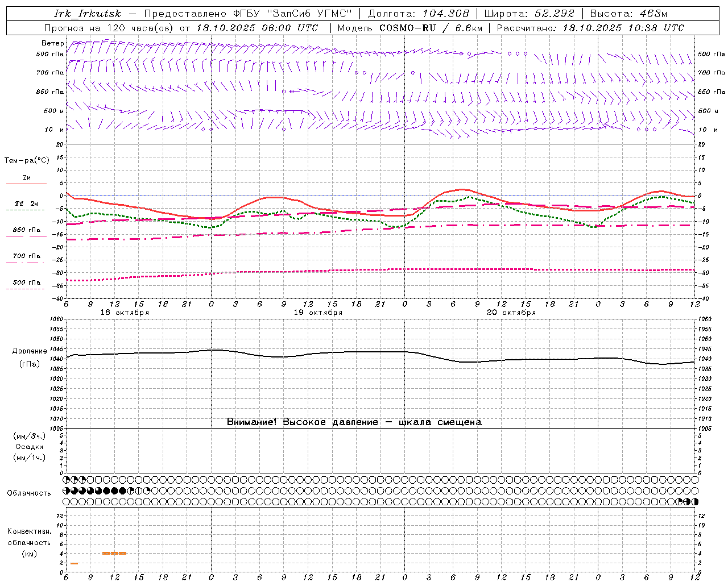Click the orange convective bar at 4 km
Image resolution: width=728 pixels, height=582 pixels.
pyautogui.click(x=114, y=553)
